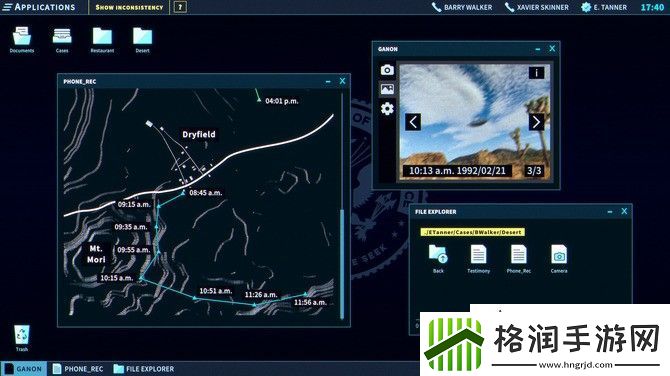
Task: Close the Phone_Rec window
Action: click(x=342, y=81)
